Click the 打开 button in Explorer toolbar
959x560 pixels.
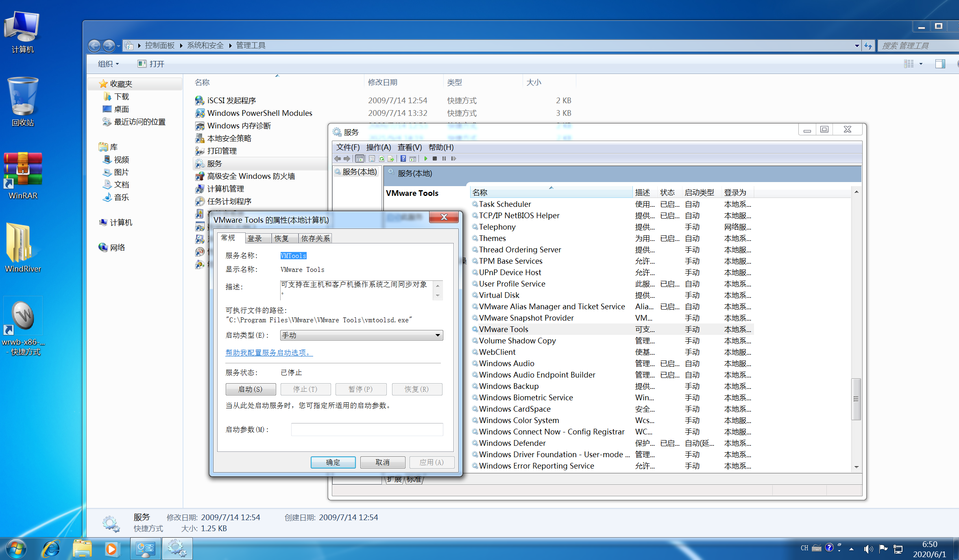(x=151, y=64)
